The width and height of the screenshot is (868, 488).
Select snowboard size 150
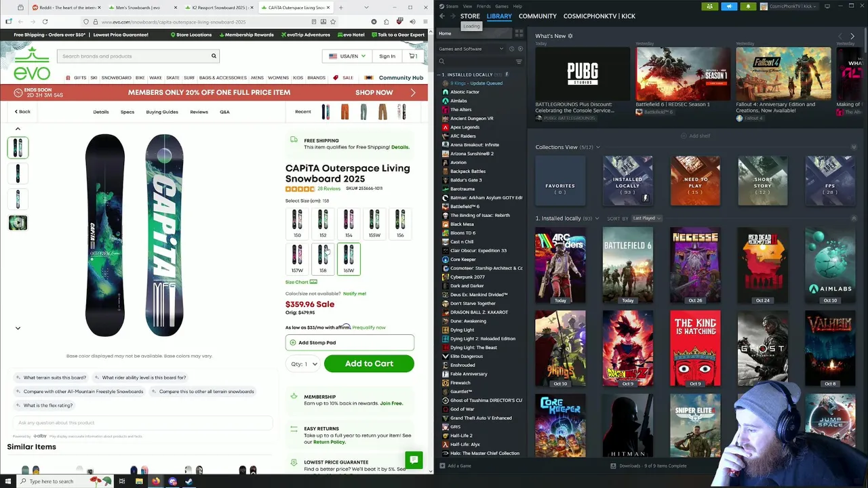coord(297,224)
